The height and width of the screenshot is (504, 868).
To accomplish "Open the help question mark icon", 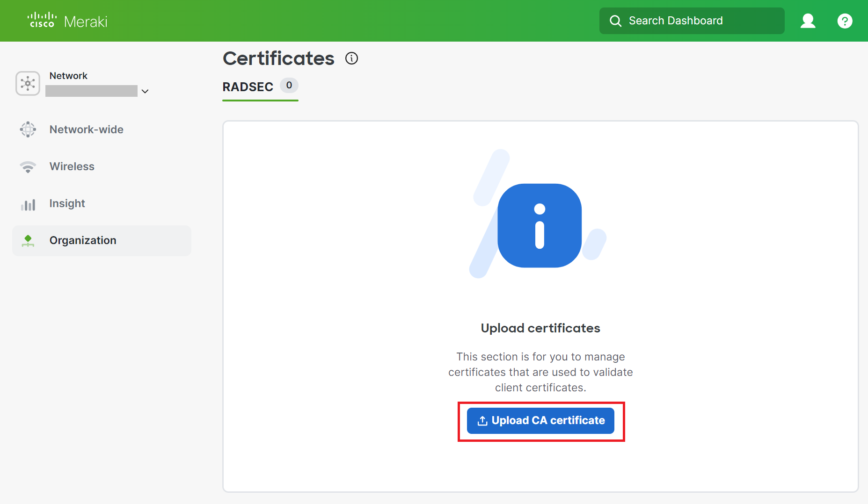I will (845, 21).
